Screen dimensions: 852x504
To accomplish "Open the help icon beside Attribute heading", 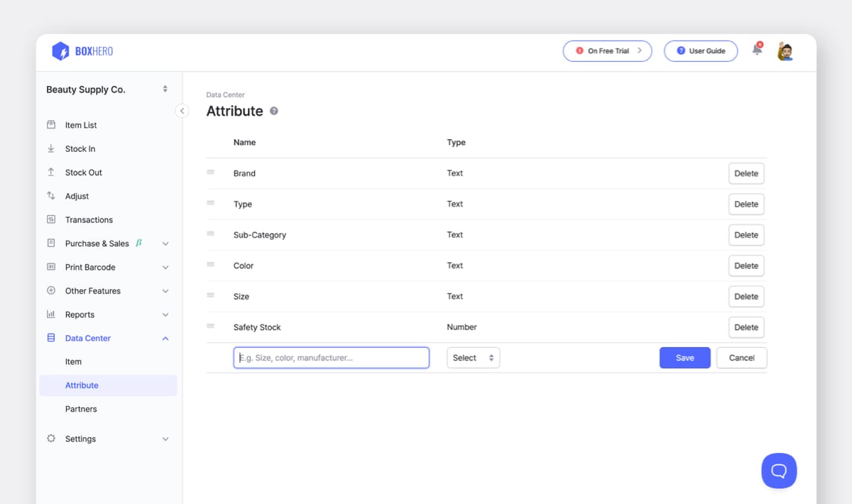I will click(x=273, y=111).
